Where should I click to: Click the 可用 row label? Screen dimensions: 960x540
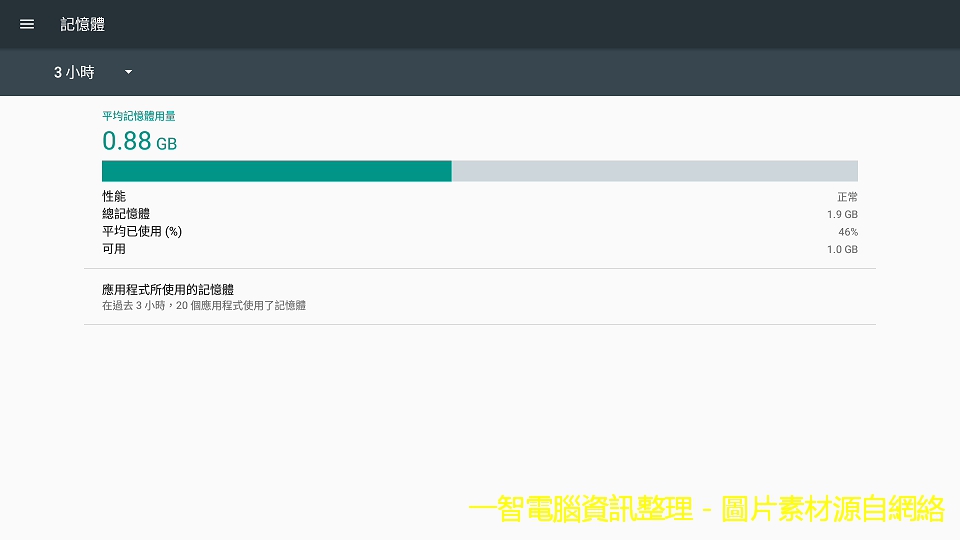[x=114, y=249]
